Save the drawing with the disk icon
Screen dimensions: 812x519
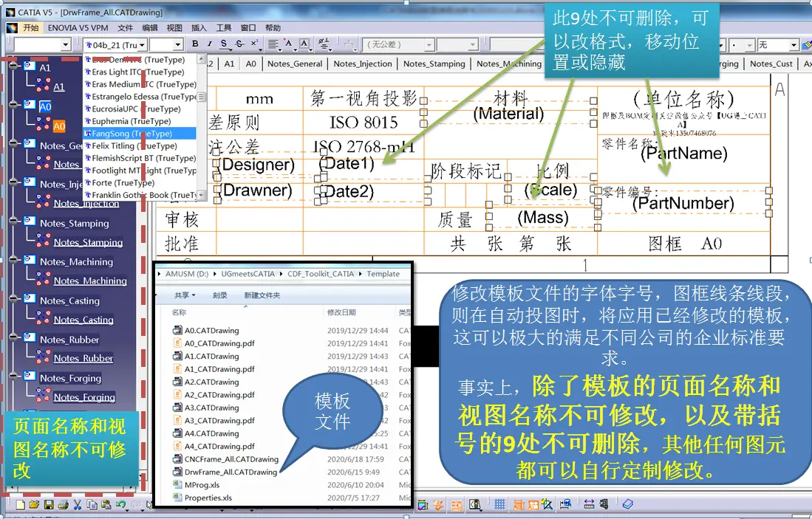tap(49, 504)
